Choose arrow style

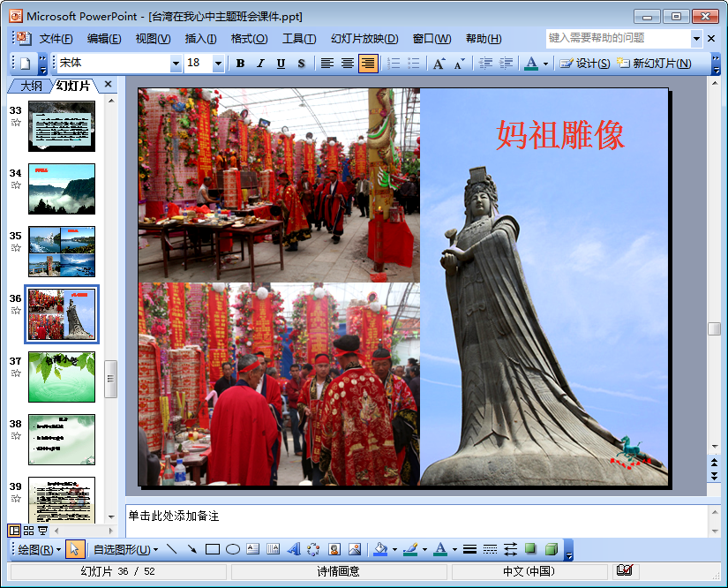click(510, 549)
